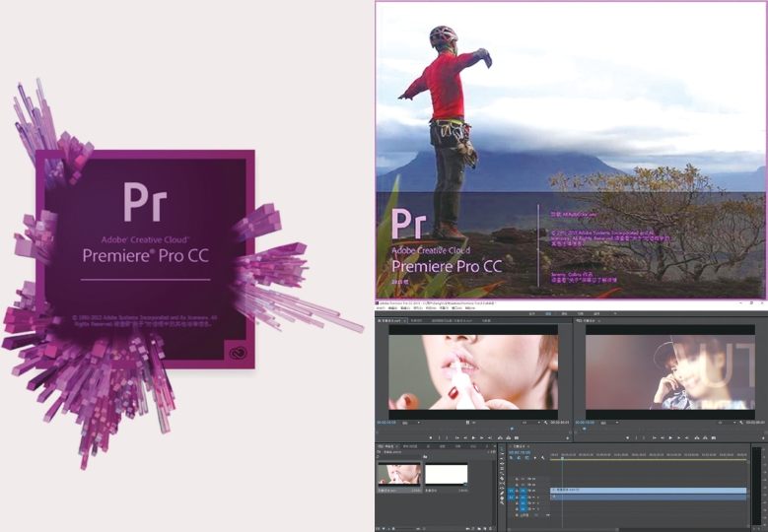The image size is (768, 532).
Task: Select lips video thumbnail in Project panel
Action: [x=399, y=474]
